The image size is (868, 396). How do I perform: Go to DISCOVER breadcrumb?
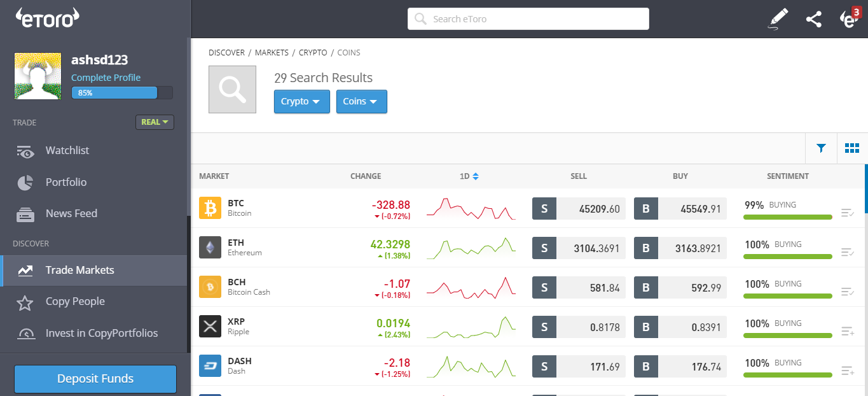226,53
